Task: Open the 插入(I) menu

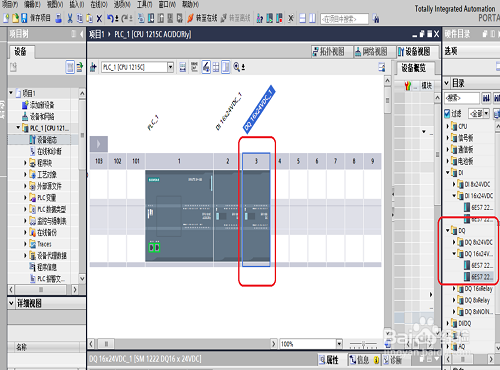Action: pos(77,4)
